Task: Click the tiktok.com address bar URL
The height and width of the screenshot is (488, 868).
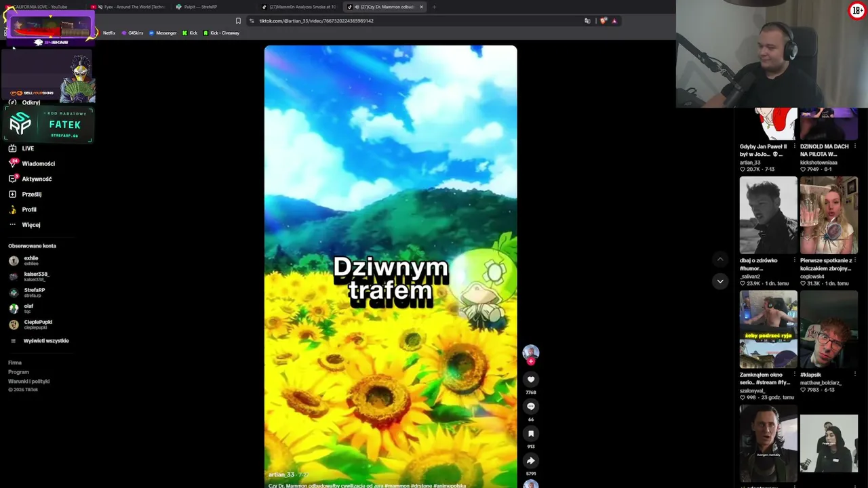Action: coord(316,21)
